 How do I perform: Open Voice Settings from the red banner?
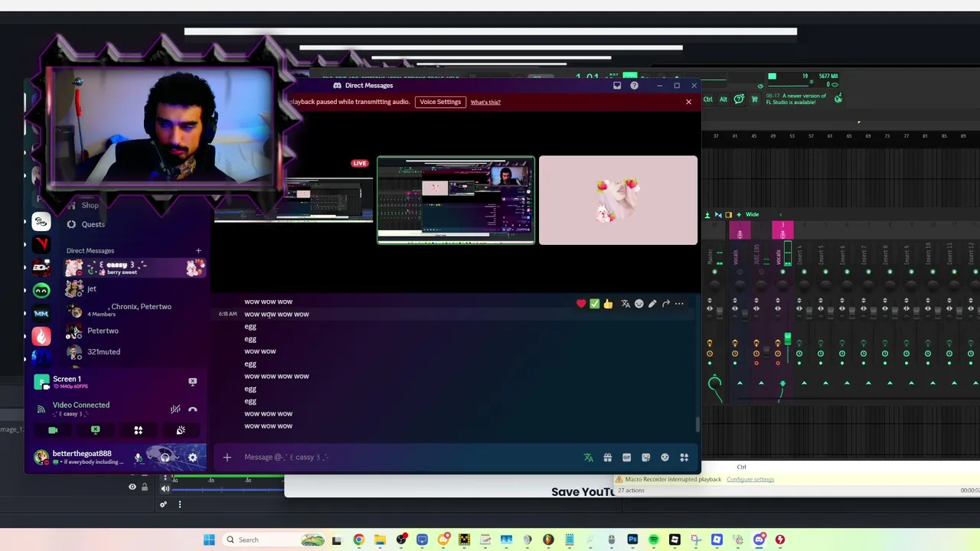point(440,102)
